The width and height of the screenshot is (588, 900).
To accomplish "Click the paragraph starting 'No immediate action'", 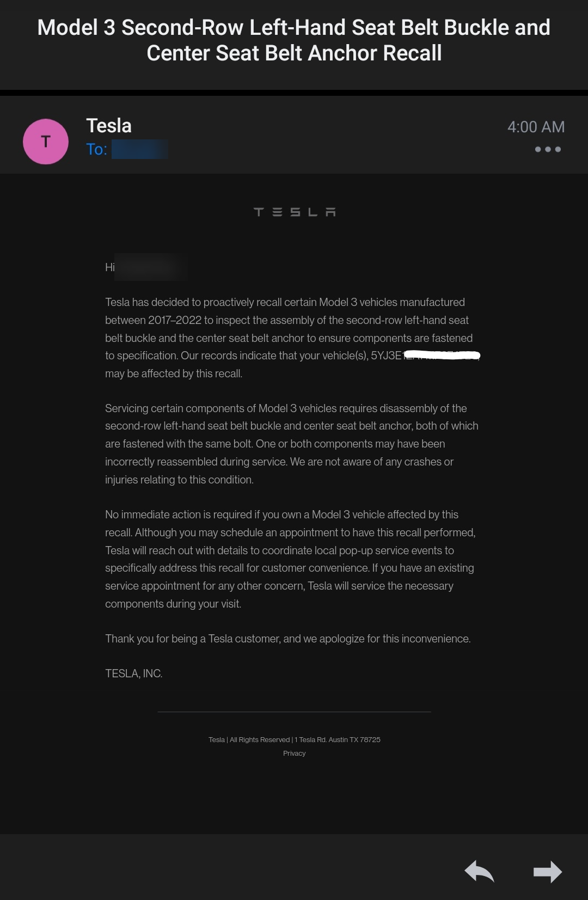I will (x=290, y=559).
